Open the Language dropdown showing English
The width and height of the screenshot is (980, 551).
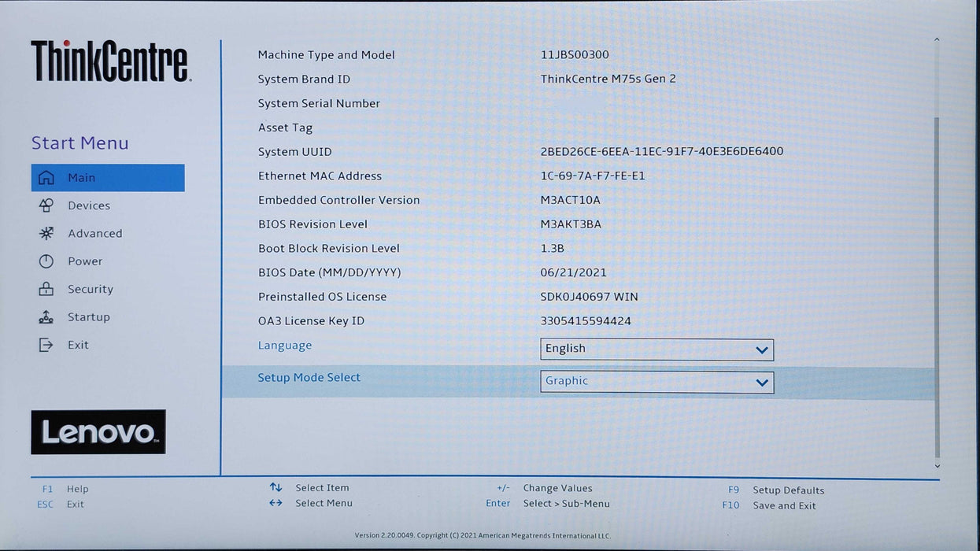pos(657,349)
